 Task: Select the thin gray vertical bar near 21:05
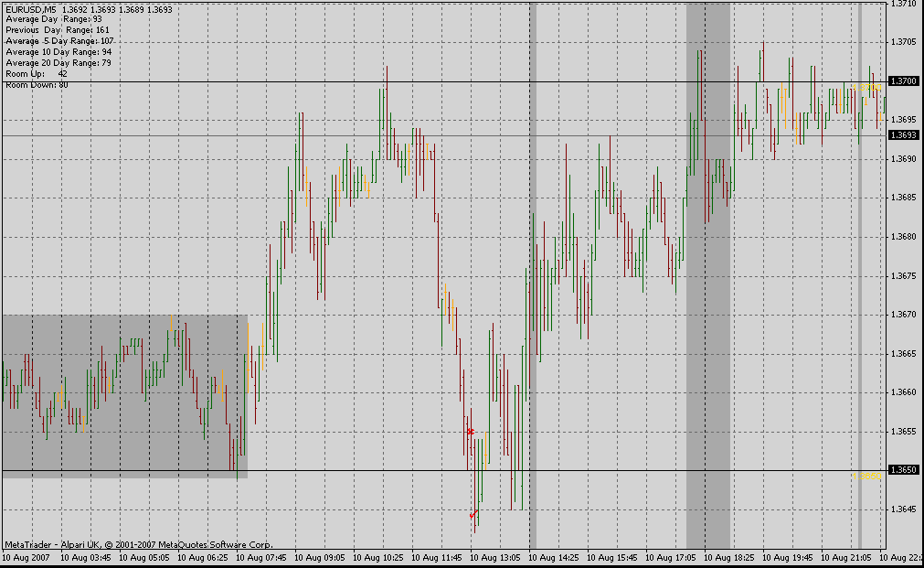pyautogui.click(x=860, y=274)
